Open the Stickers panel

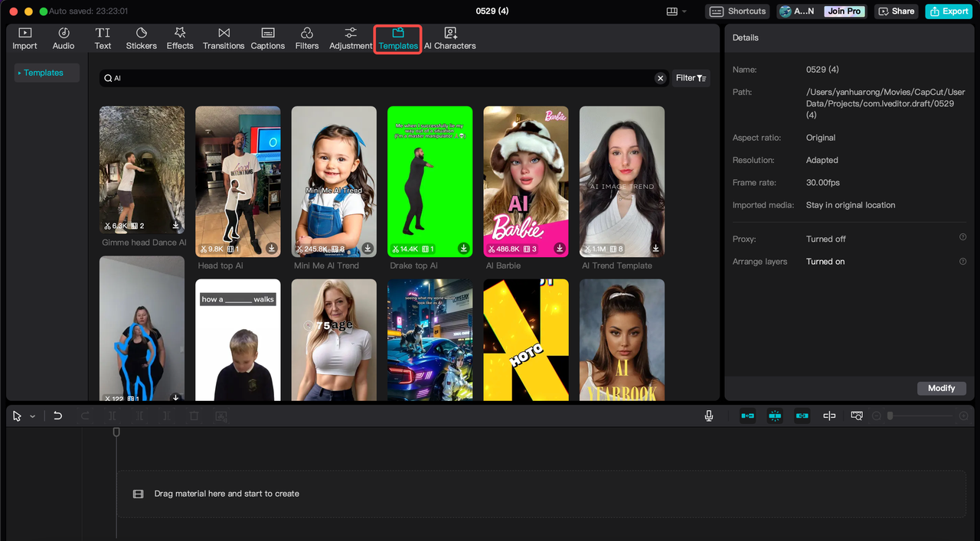point(141,39)
